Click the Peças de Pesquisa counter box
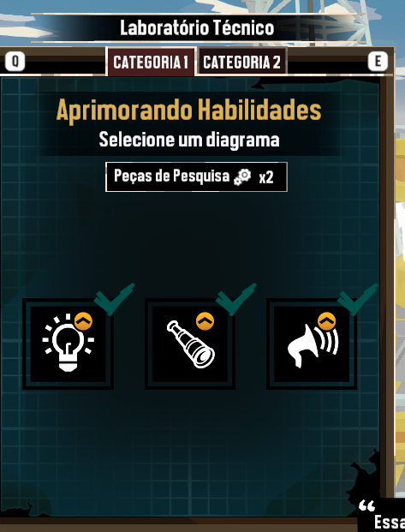The image size is (405, 532). (196, 176)
